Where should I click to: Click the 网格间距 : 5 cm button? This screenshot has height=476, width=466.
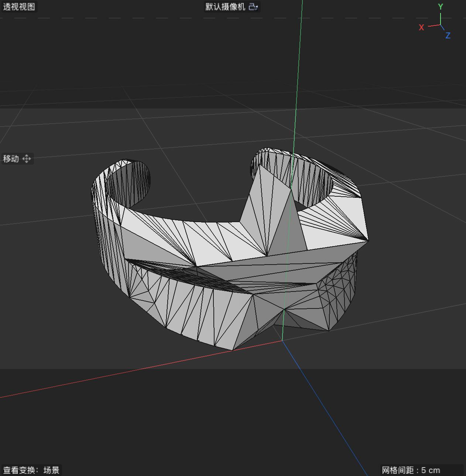(x=411, y=470)
